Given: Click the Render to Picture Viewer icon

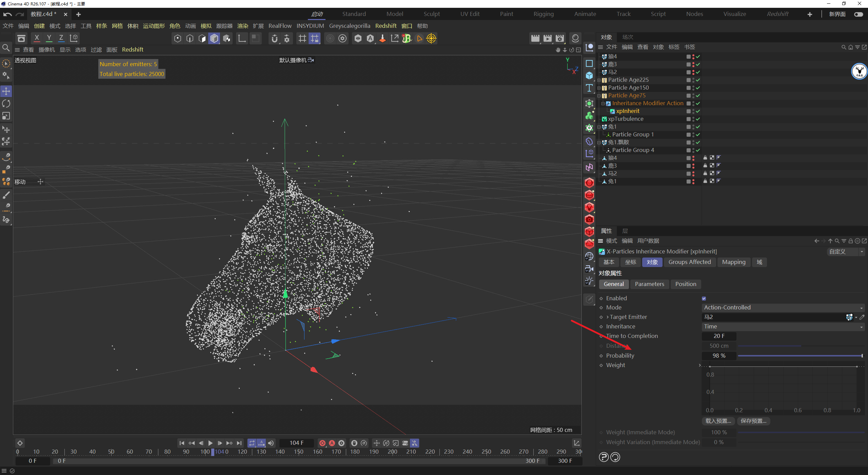Looking at the screenshot, I should coord(547,38).
